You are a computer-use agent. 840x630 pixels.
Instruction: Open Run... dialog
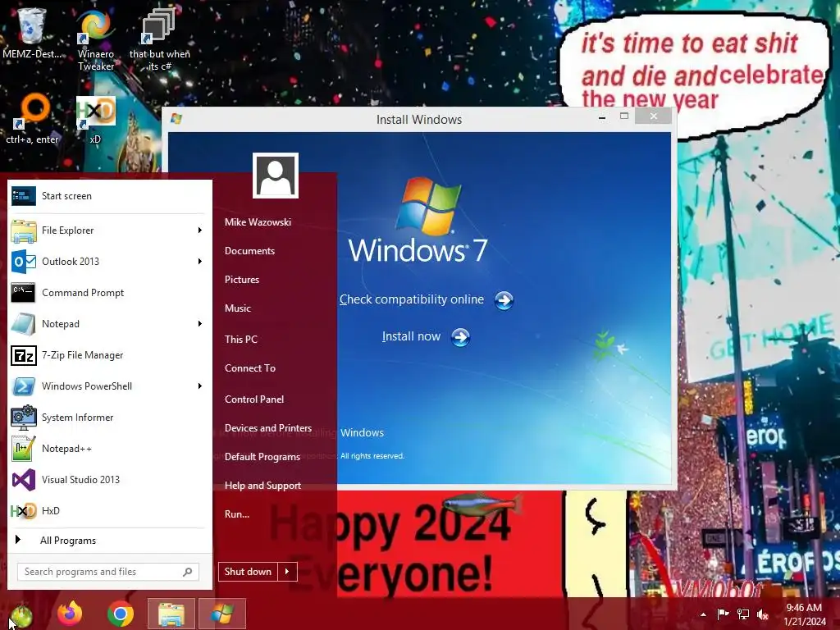click(237, 514)
